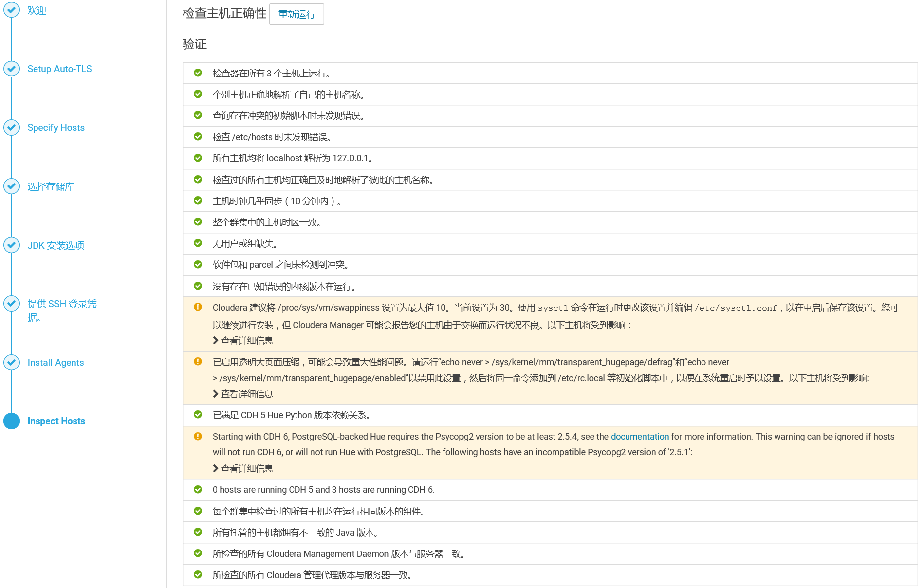Screen dimensions: 924x588
Task: Select the Inspect Hosts step label
Action: (56, 421)
